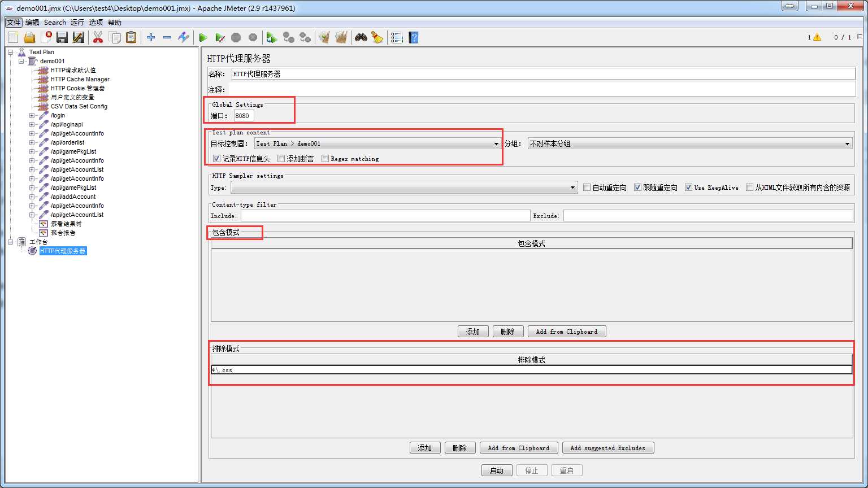Expand the /api/addAccount sampler node
868x488 pixels.
[32, 197]
